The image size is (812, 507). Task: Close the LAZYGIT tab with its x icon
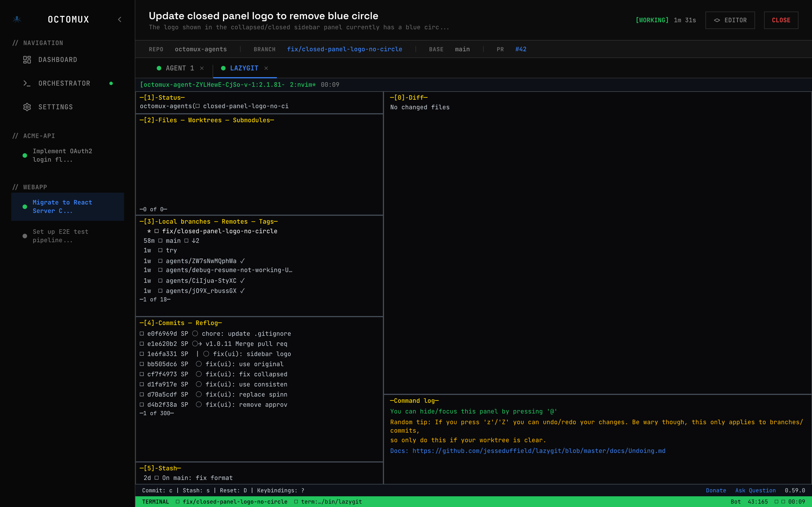tap(266, 68)
